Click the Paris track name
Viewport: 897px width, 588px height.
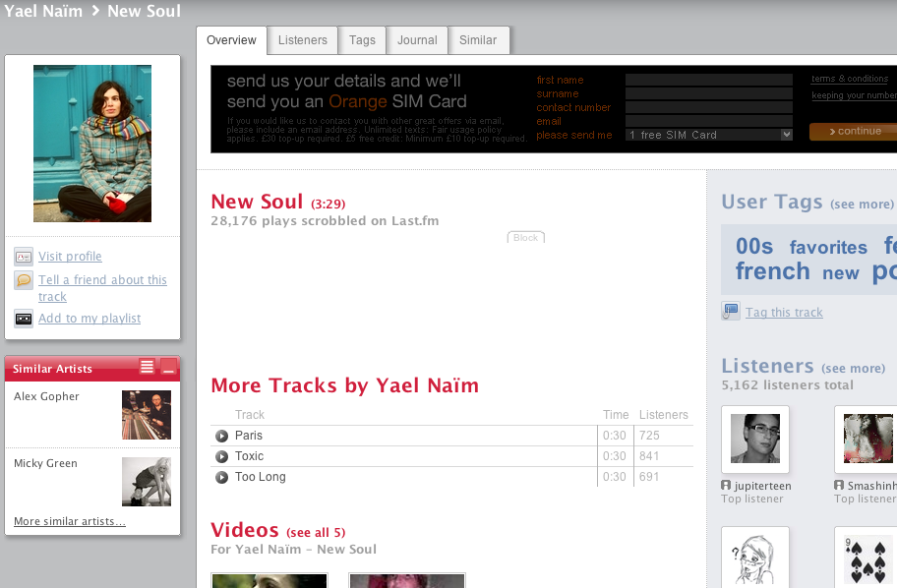click(249, 436)
